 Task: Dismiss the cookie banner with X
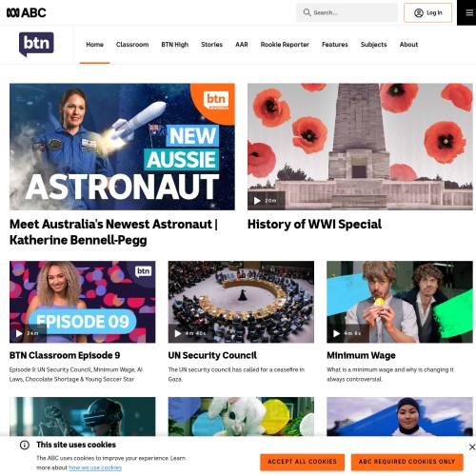pyautogui.click(x=472, y=446)
